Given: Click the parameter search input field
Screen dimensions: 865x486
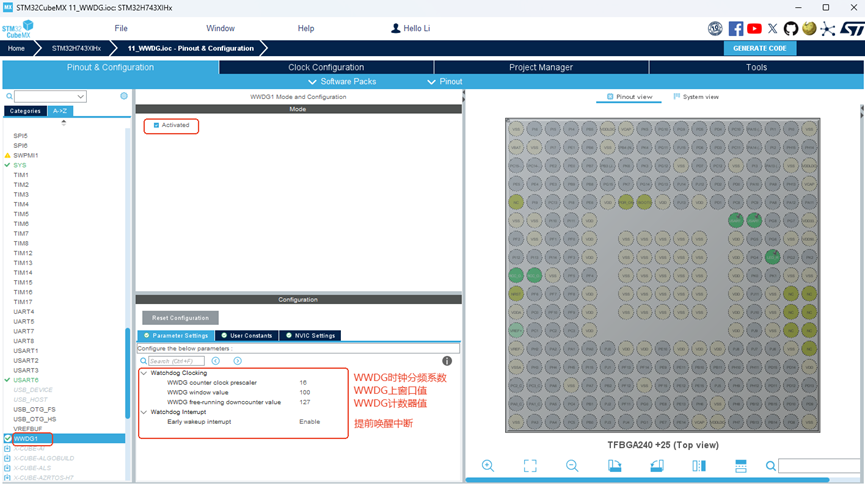Looking at the screenshot, I should click(x=176, y=361).
